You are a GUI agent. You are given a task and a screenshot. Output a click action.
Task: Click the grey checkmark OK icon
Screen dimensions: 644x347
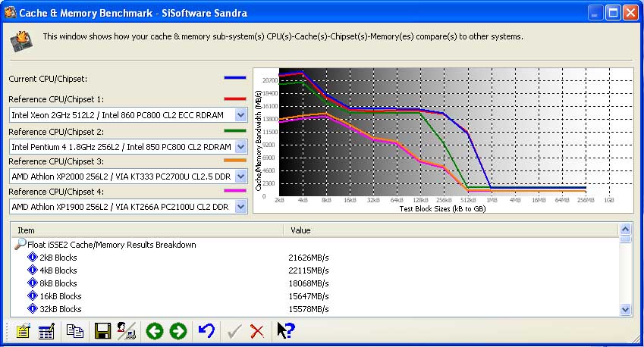click(234, 331)
